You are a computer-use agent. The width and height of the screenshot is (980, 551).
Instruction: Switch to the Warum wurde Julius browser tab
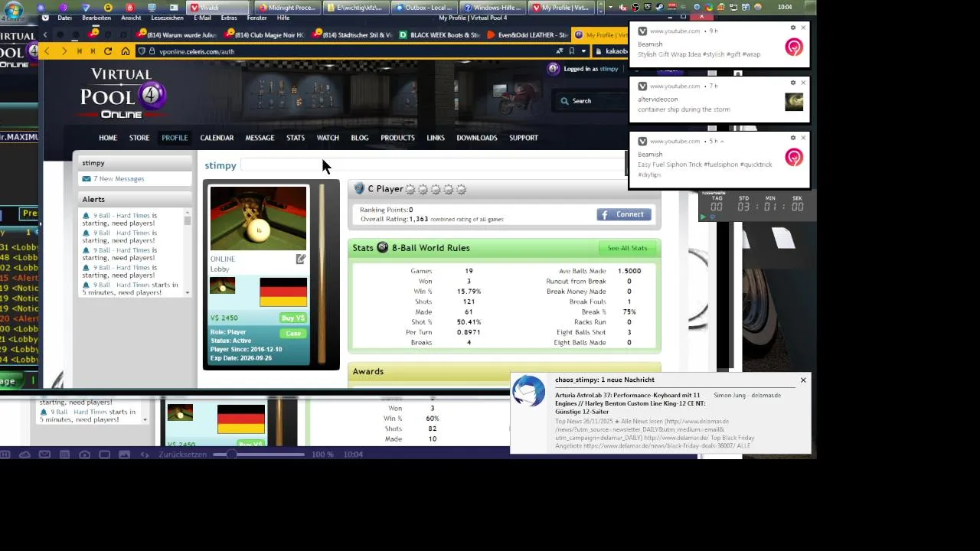177,34
